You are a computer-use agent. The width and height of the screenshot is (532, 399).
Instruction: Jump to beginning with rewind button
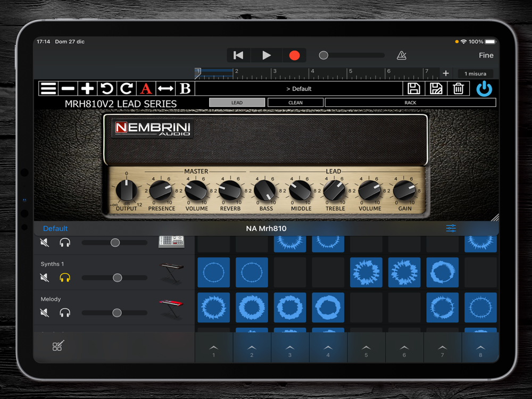coord(238,55)
